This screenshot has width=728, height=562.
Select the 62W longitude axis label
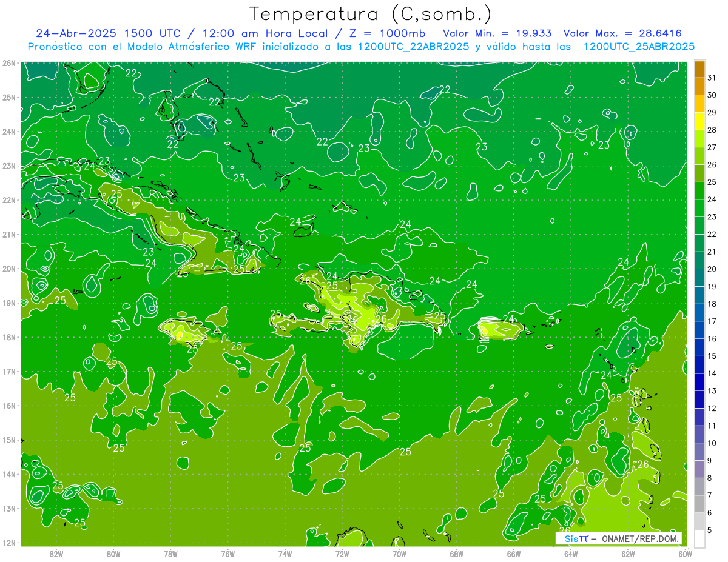pyautogui.click(x=628, y=554)
